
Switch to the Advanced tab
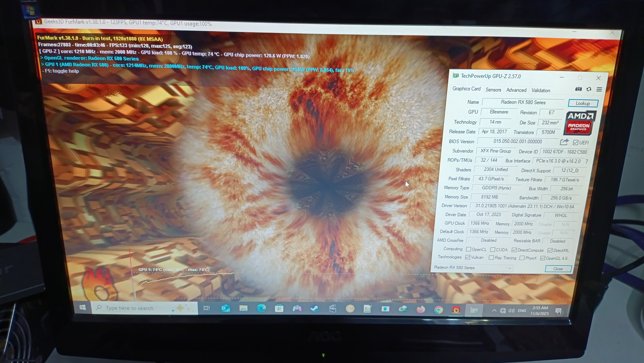[x=516, y=90]
